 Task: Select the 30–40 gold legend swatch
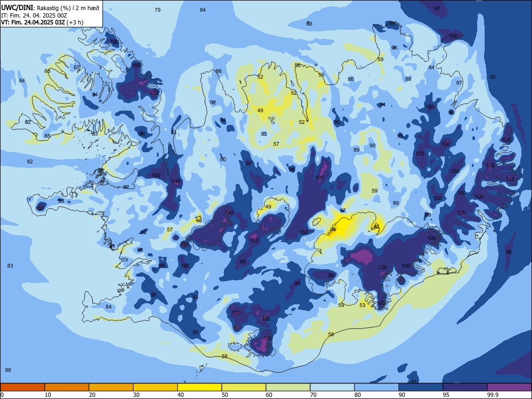pos(155,387)
